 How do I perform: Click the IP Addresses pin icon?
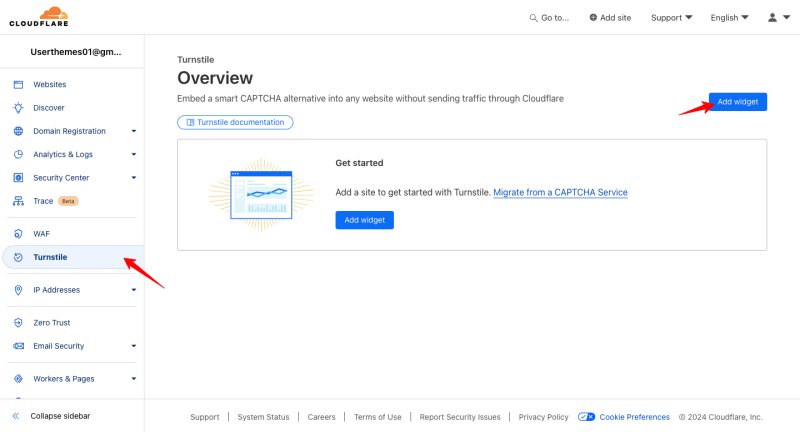pos(18,290)
